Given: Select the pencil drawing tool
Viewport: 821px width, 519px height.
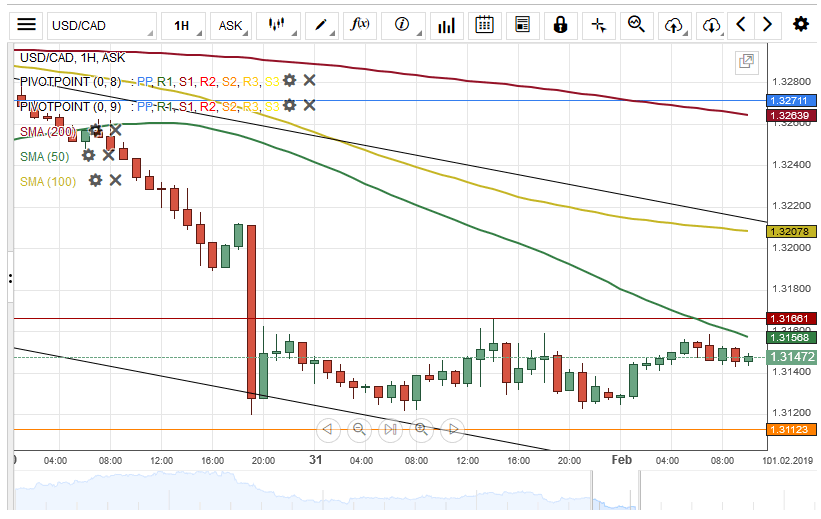Looking at the screenshot, I should point(321,25).
